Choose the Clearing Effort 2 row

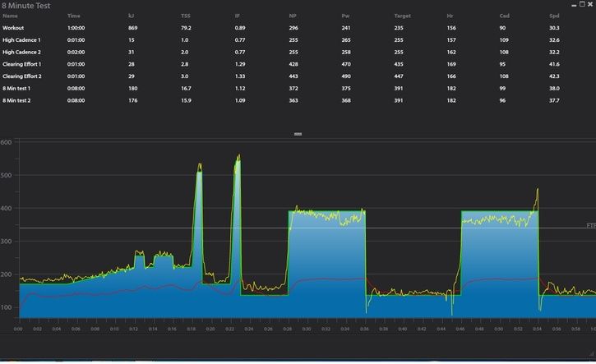[22, 76]
